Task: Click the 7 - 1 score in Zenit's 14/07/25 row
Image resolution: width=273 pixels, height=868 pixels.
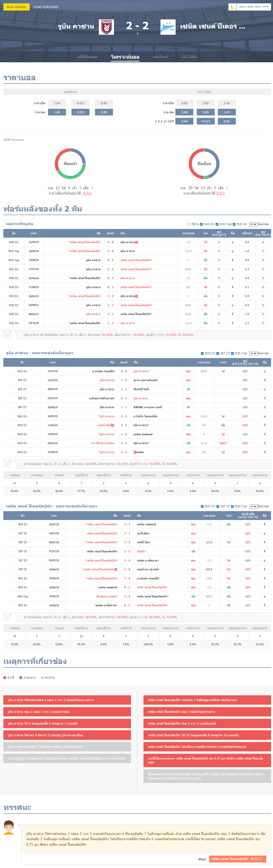Action: click(x=127, y=533)
